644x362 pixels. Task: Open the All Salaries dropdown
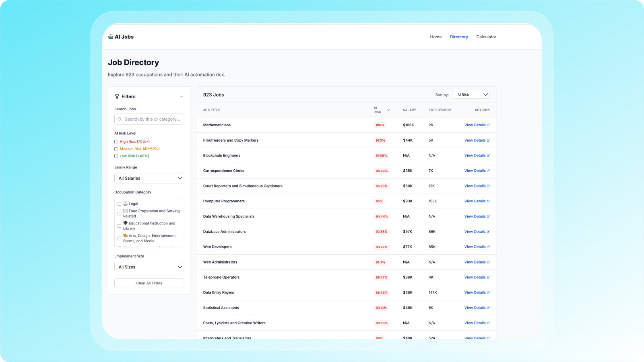click(x=149, y=178)
